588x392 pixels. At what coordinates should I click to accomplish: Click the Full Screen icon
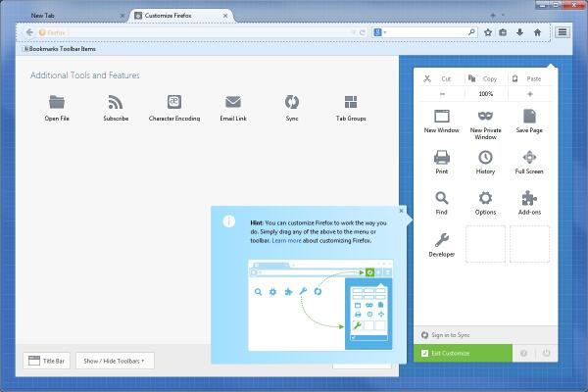click(x=529, y=157)
